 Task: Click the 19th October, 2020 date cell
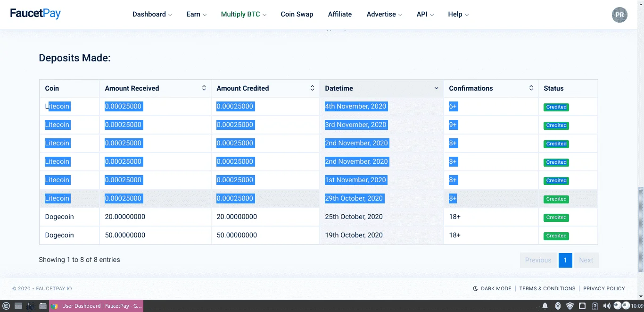[x=381, y=235]
